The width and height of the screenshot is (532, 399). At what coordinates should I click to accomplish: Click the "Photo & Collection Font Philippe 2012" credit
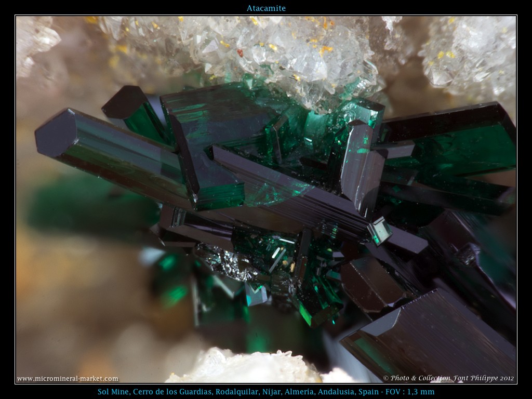tap(448, 378)
